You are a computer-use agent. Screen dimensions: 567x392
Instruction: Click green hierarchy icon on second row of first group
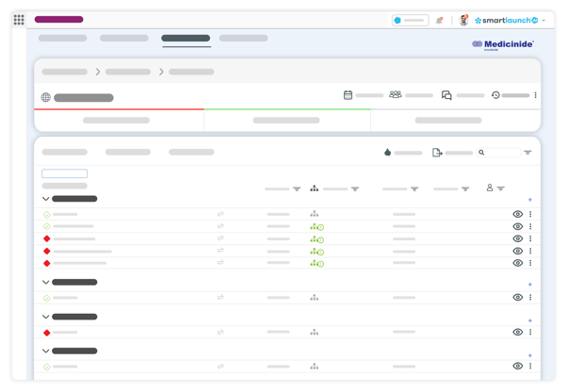point(316,227)
